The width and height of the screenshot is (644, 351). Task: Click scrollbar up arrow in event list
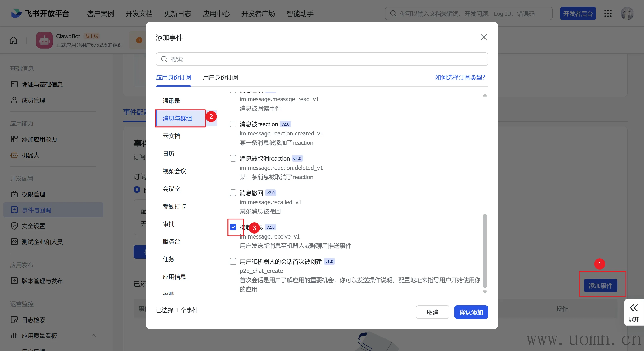point(485,95)
